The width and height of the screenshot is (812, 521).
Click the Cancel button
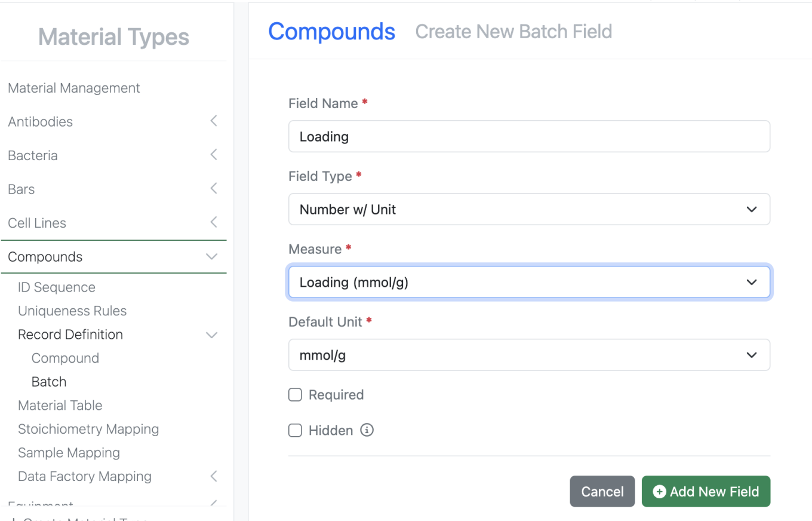(x=602, y=491)
